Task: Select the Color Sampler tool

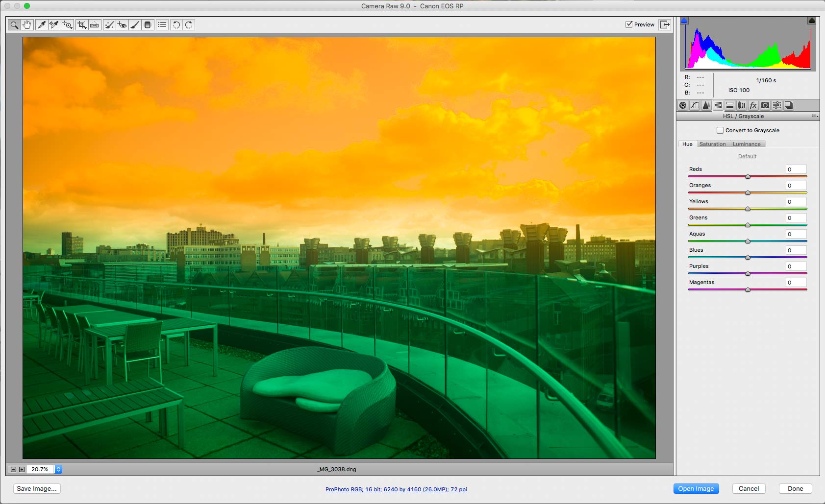Action: [x=54, y=24]
